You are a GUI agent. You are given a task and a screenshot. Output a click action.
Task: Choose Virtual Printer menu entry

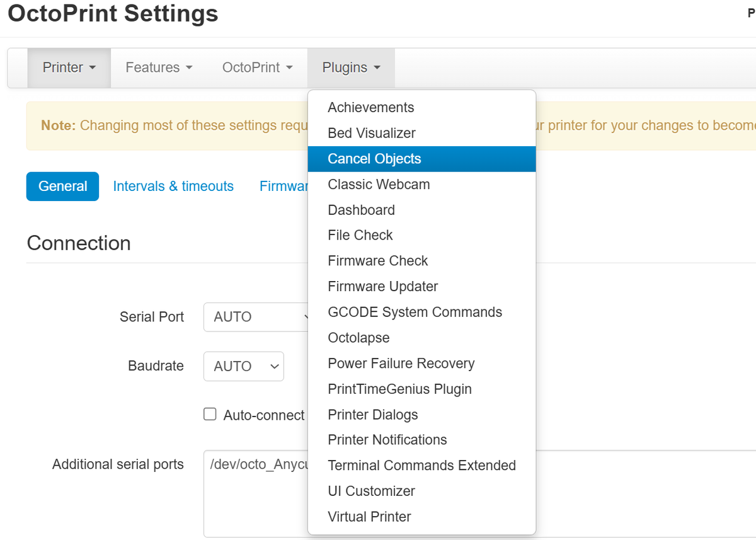[x=421, y=517]
